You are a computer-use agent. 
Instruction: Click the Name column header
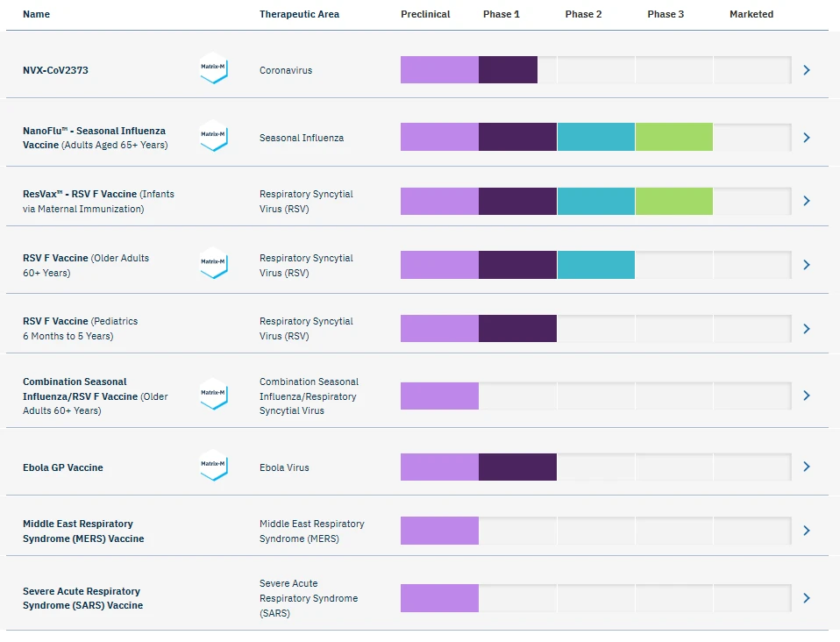click(36, 14)
